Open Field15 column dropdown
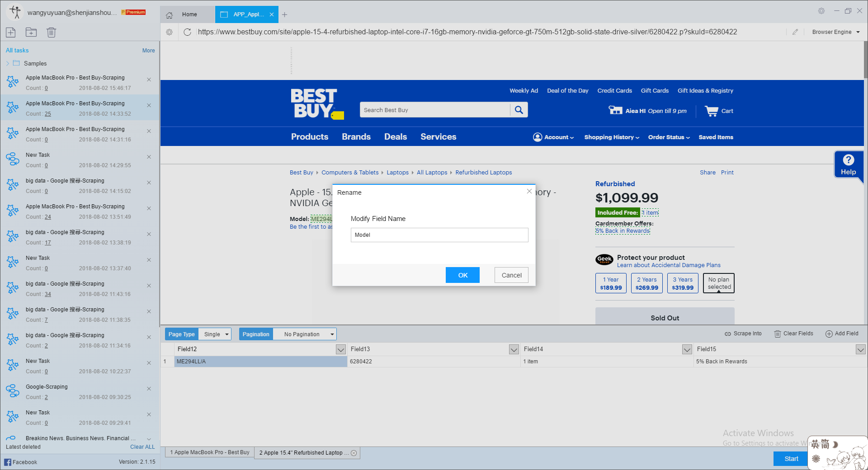The height and width of the screenshot is (470, 868). click(860, 349)
